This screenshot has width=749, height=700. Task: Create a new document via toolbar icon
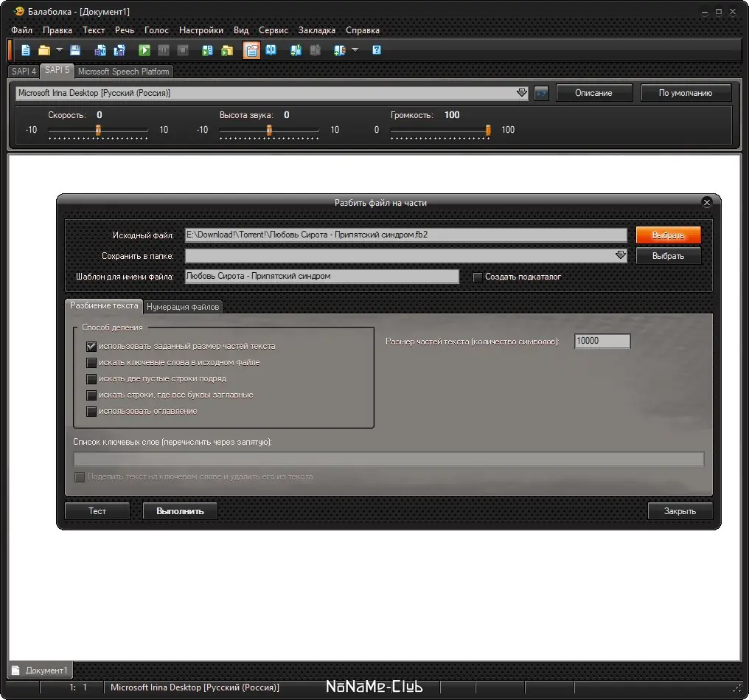(26, 50)
